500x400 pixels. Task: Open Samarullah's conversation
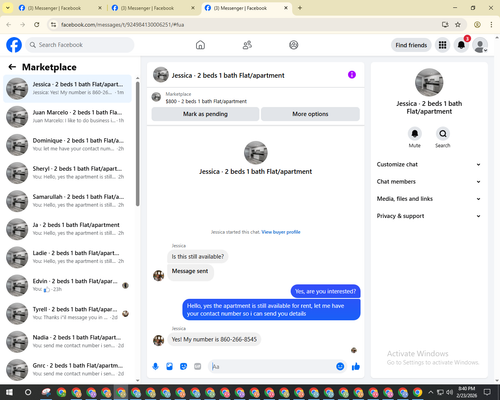pos(68,201)
